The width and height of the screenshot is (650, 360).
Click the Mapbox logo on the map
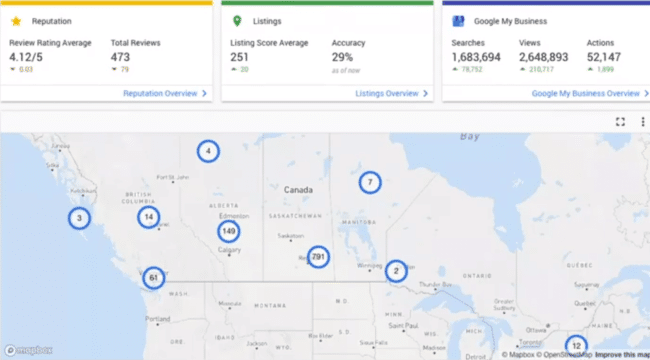pos(29,350)
